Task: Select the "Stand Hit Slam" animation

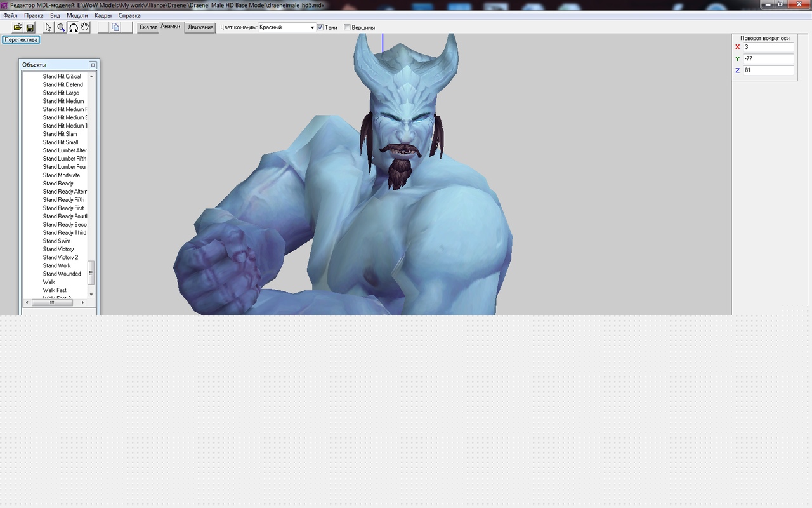Action: [x=60, y=134]
